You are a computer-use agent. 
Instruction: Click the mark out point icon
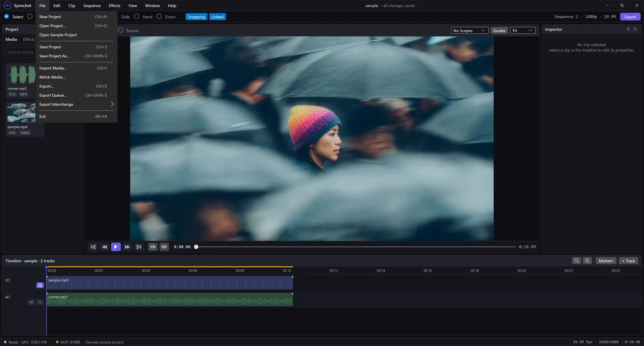click(x=164, y=247)
